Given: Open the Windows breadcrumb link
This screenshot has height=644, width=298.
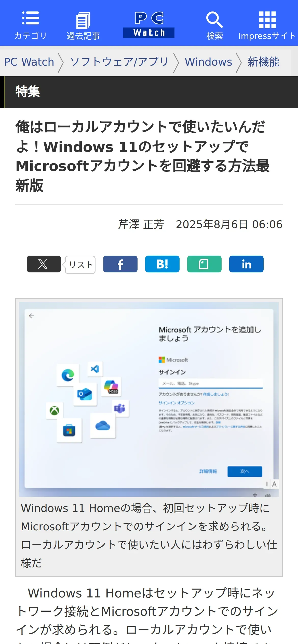Looking at the screenshot, I should tap(208, 62).
